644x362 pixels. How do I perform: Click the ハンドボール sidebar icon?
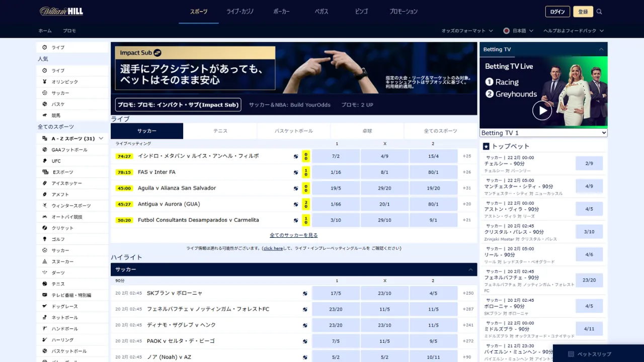click(45, 328)
